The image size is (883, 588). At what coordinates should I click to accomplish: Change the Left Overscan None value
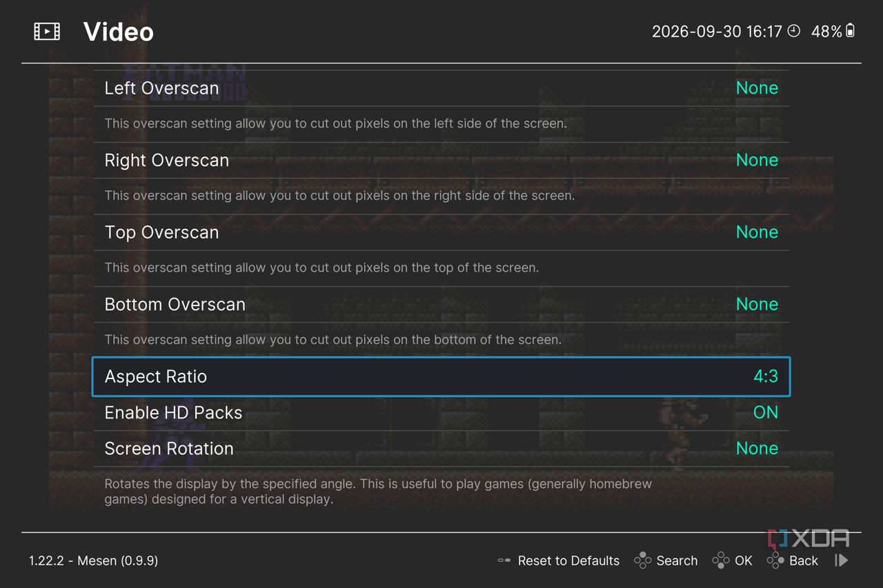point(757,88)
